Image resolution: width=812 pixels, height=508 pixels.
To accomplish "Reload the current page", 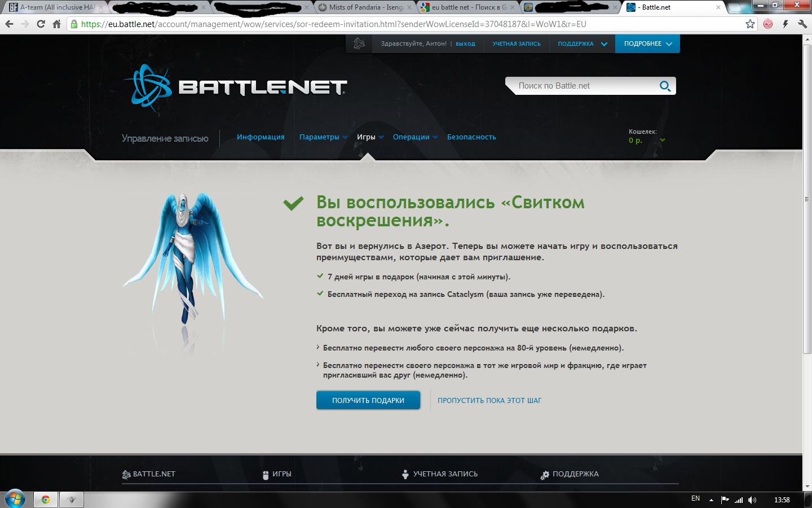I will click(x=41, y=24).
